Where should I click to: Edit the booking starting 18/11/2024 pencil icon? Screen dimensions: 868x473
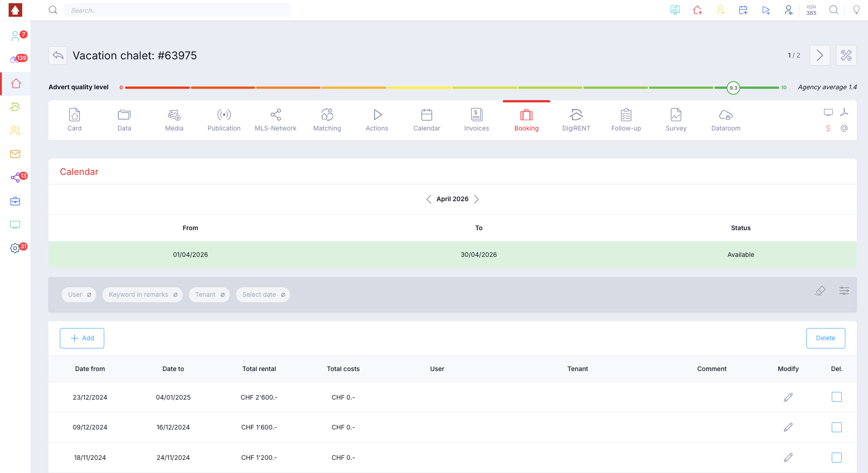click(788, 458)
